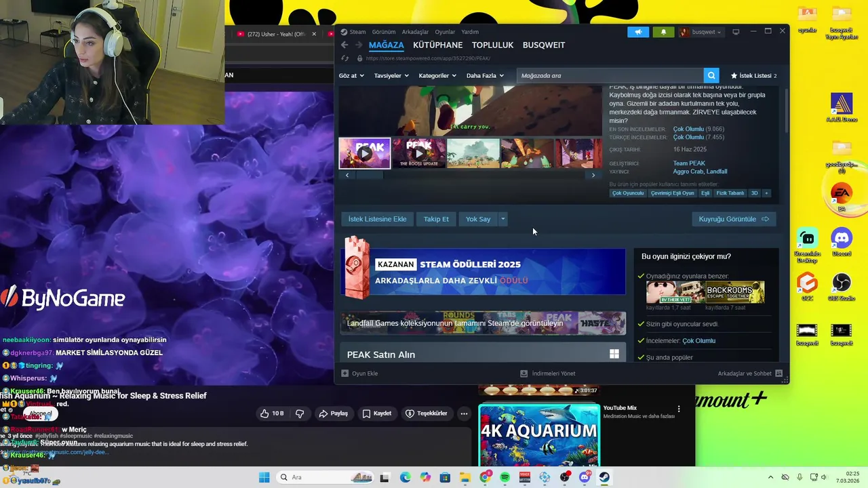Open Team PEAK developer link
This screenshot has height=488, width=868.
point(689,163)
